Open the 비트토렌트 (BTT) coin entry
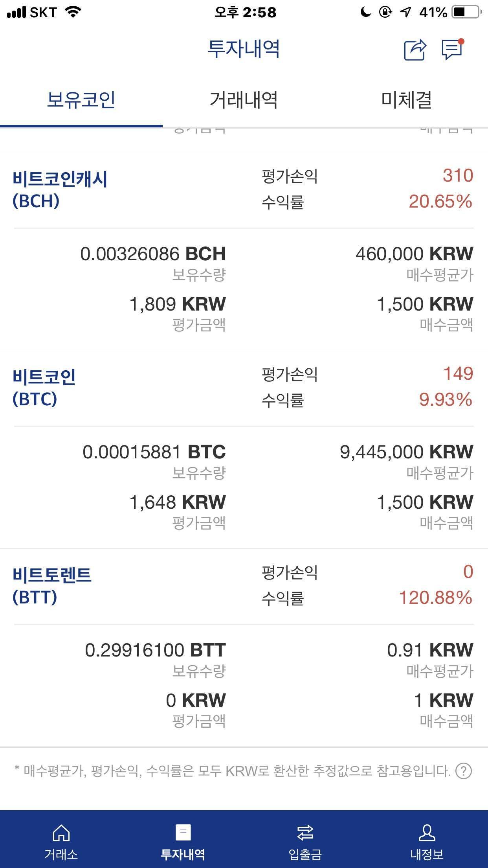Screen dimensions: 488x868 (x=52, y=586)
